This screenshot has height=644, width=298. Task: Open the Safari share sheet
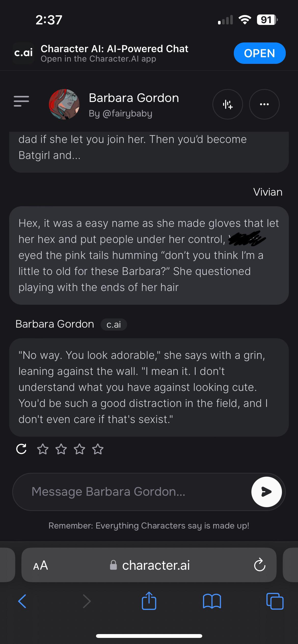pyautogui.click(x=149, y=601)
